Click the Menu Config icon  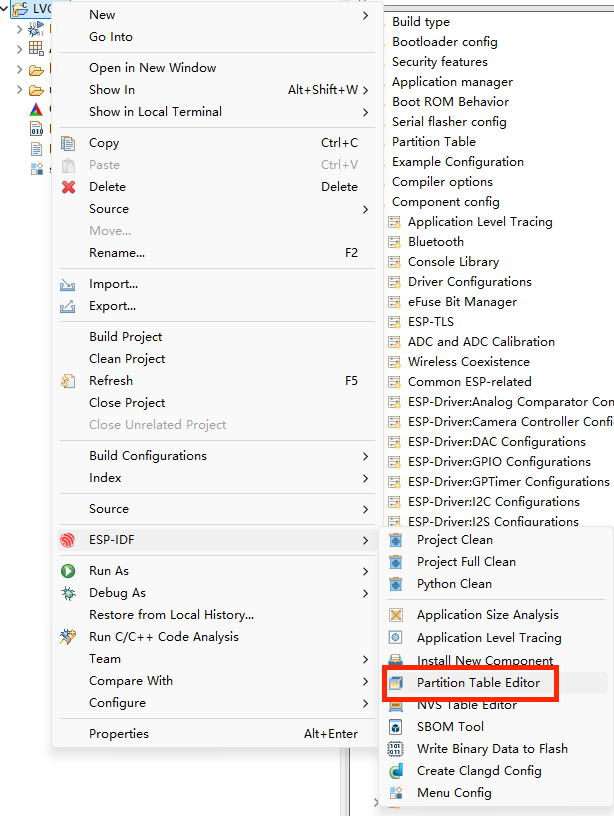click(396, 793)
